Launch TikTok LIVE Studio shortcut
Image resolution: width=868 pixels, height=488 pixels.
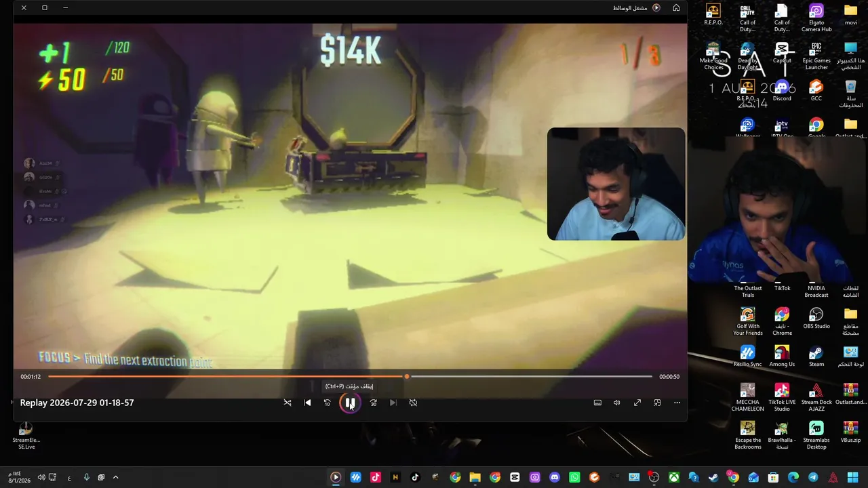(782, 398)
